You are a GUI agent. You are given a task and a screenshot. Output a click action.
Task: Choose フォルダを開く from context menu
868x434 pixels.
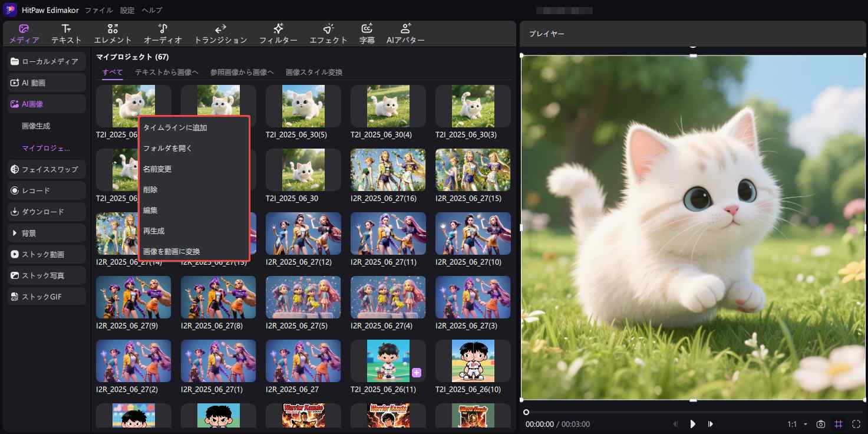[x=194, y=148]
